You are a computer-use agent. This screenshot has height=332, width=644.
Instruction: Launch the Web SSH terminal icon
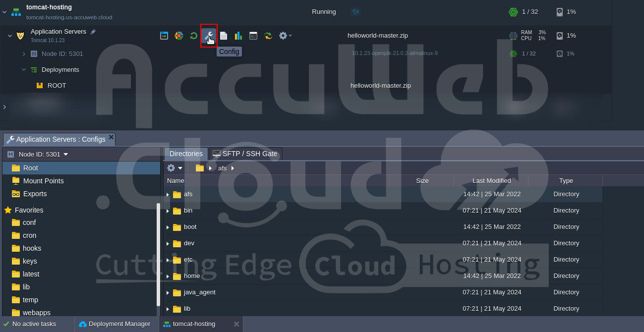(253, 36)
